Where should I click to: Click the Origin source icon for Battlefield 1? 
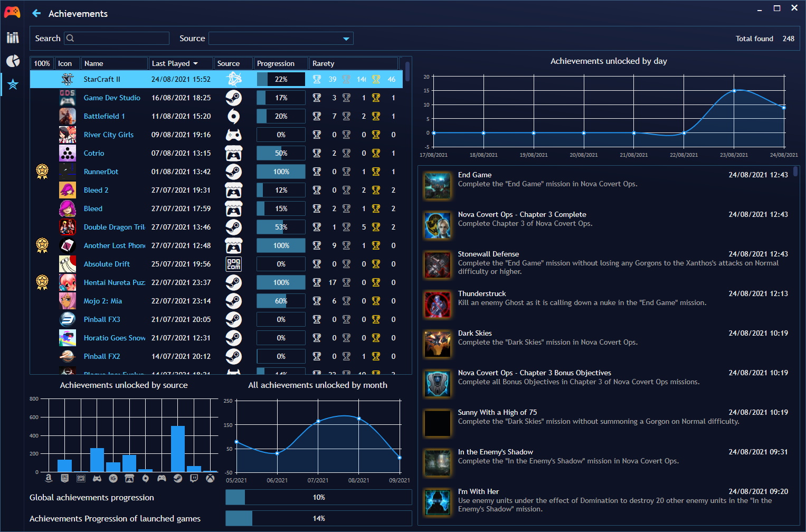point(234,116)
